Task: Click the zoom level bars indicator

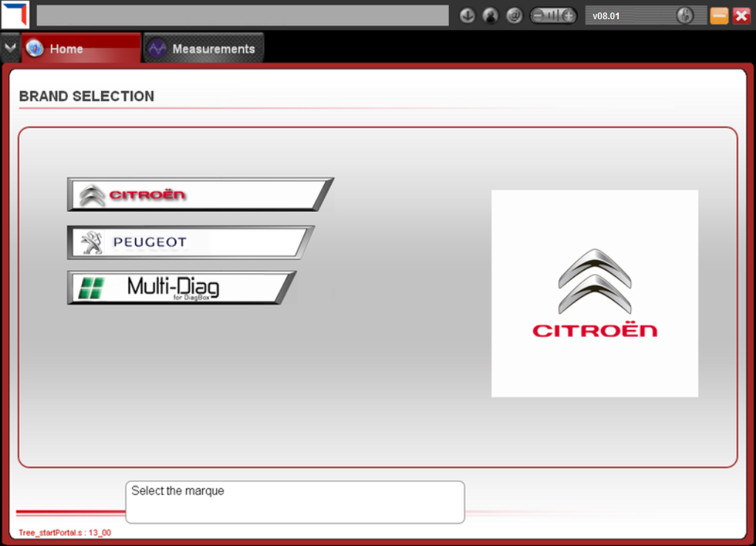Action: point(553,16)
